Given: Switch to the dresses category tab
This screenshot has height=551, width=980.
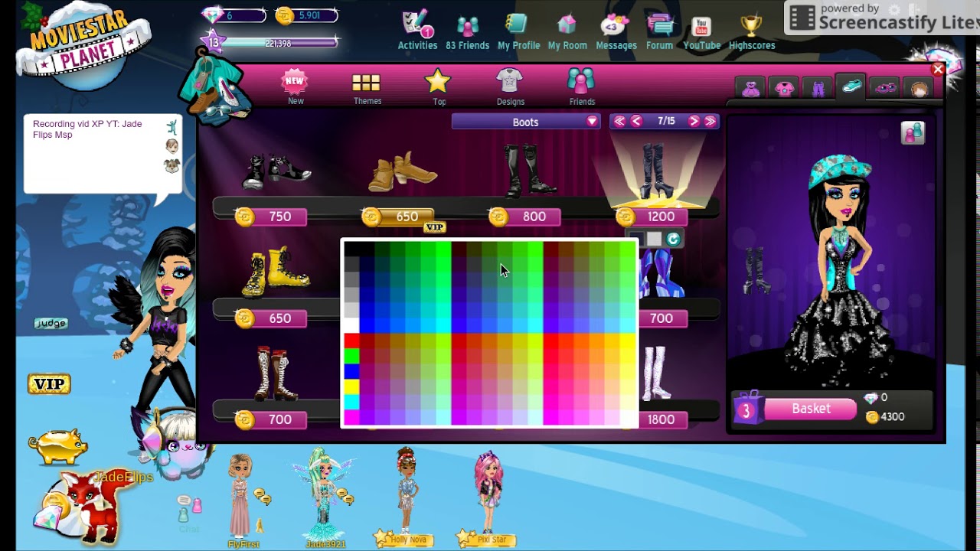Looking at the screenshot, I should pos(750,89).
